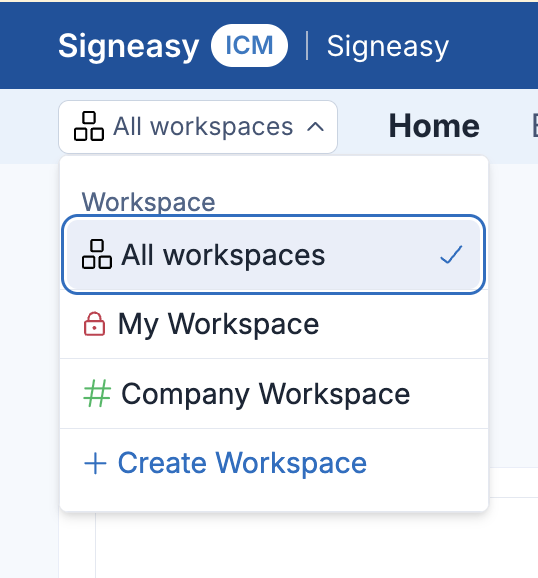The height and width of the screenshot is (578, 538).
Task: Click the Workspace section heading
Action: coord(148,202)
